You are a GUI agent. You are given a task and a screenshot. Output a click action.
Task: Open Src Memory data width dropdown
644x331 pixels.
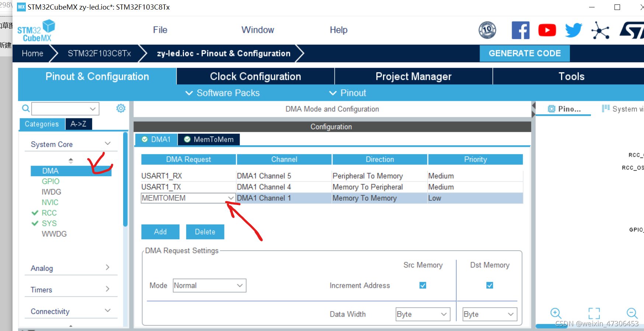tap(423, 314)
